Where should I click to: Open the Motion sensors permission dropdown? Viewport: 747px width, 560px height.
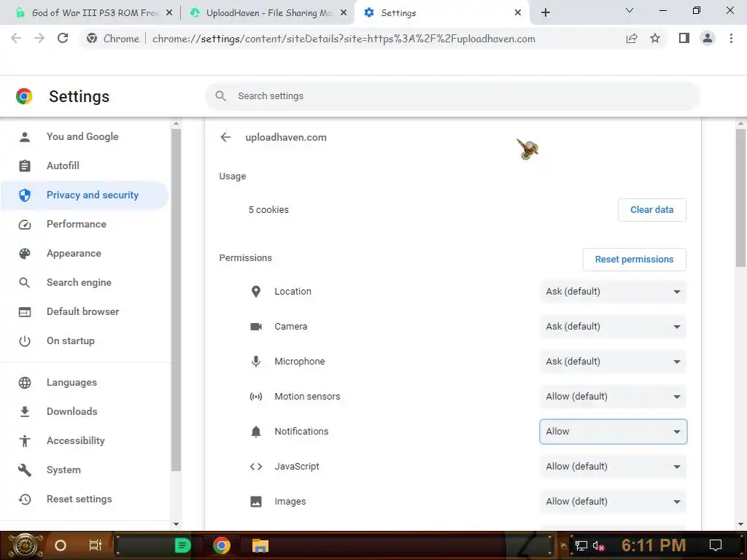click(613, 396)
